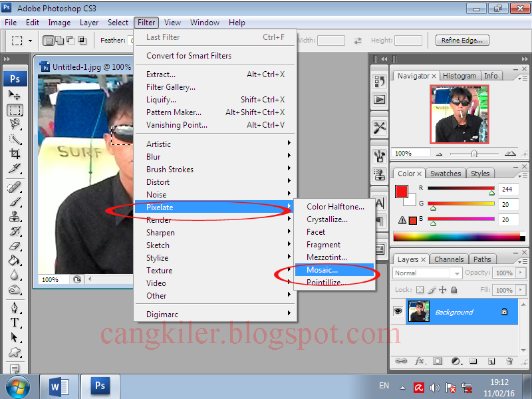Click the Navigator zoom percentage field
The height and width of the screenshot is (399, 532).
point(411,154)
